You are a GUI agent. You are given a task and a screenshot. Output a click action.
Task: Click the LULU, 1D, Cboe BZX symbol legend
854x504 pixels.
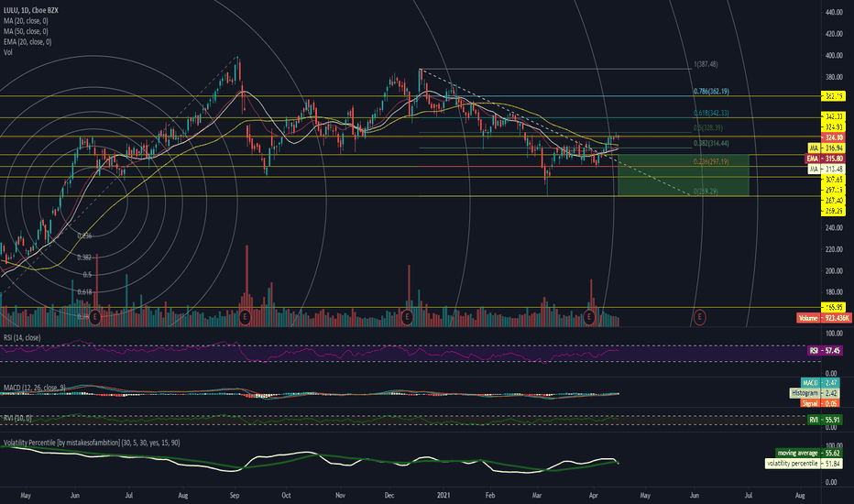[x=31, y=10]
